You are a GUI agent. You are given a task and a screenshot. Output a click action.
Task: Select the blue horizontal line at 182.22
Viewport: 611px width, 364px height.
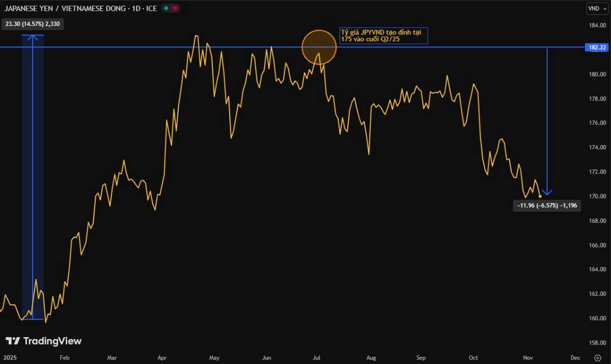click(x=153, y=47)
